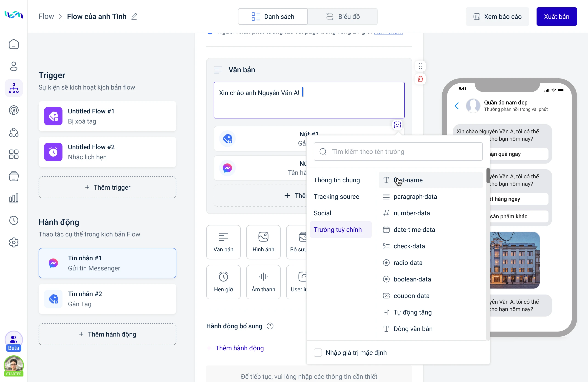This screenshot has width=588, height=382.
Task: Click the Xuất bản publish button
Action: coord(556,17)
